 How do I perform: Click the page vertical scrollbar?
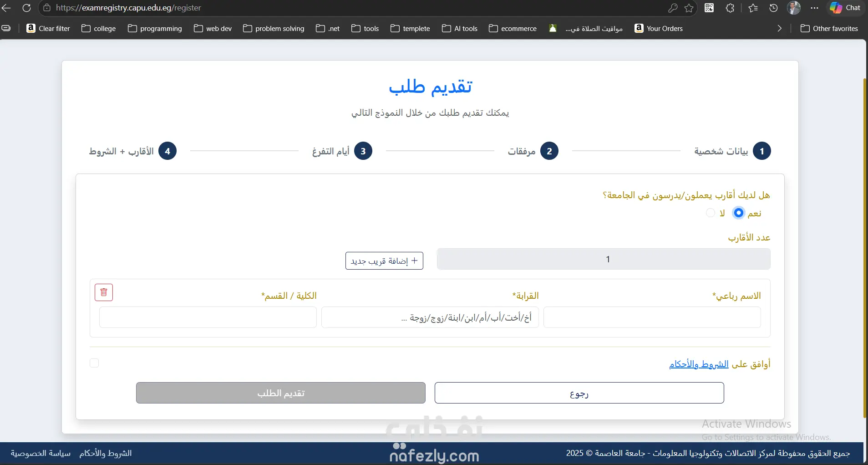[x=865, y=248]
